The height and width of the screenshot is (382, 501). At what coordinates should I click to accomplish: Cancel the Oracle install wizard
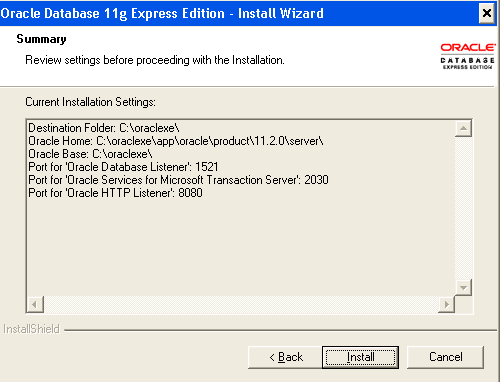tap(445, 357)
